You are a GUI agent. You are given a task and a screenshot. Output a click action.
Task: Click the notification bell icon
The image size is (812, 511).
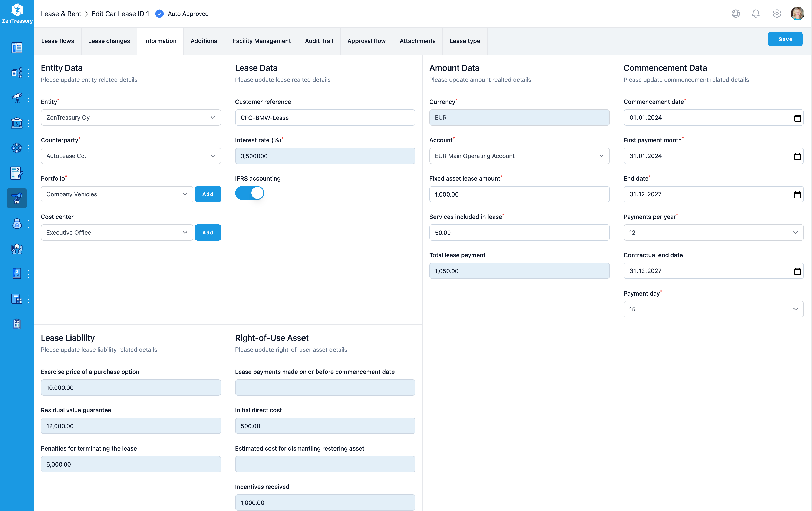[x=756, y=13]
